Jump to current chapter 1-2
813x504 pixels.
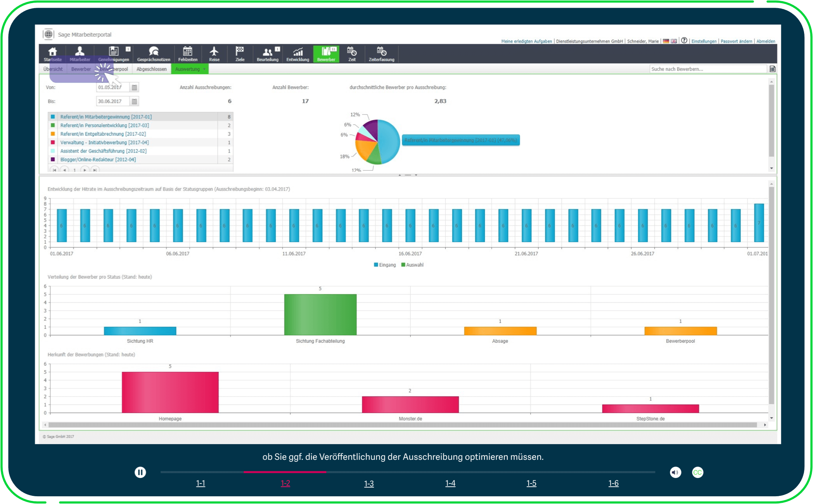(x=285, y=483)
